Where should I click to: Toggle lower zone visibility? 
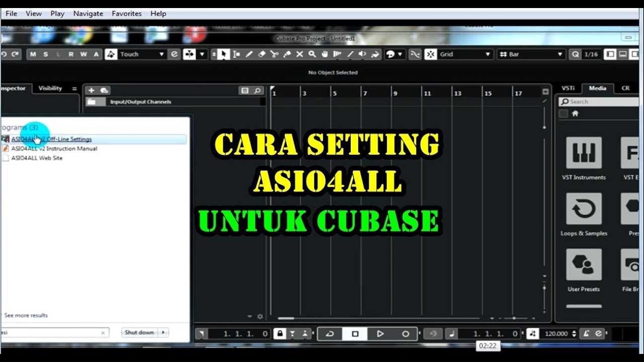623,54
